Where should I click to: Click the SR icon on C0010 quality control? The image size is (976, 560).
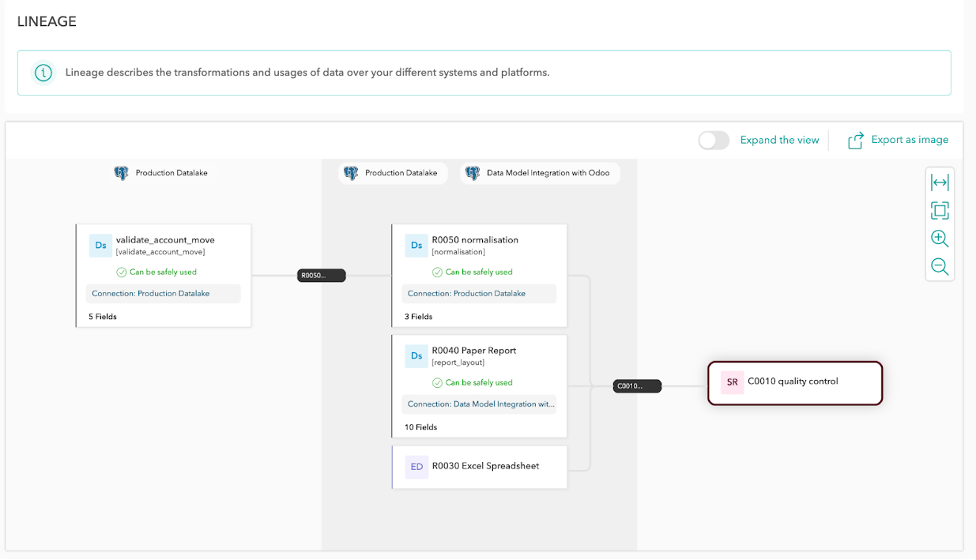point(731,381)
